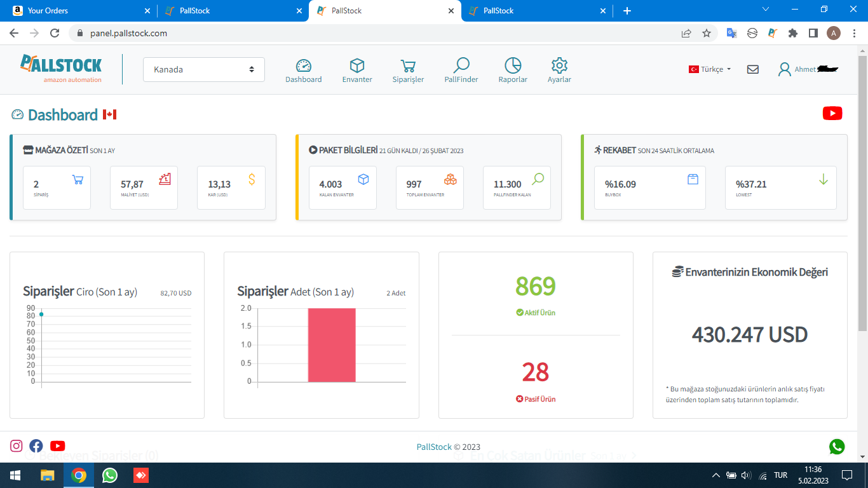Viewport: 868px width, 488px height.
Task: Click the red Siparişler Adet bar
Action: [x=332, y=345]
